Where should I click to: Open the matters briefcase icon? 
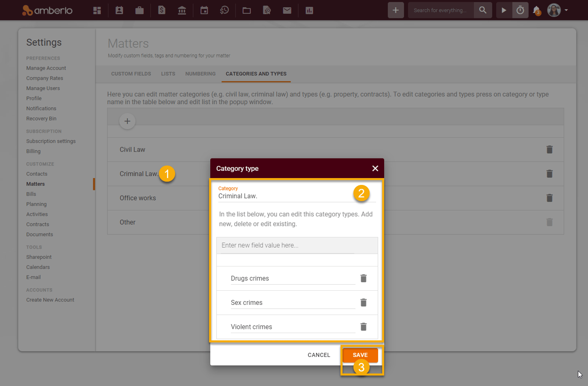(139, 10)
